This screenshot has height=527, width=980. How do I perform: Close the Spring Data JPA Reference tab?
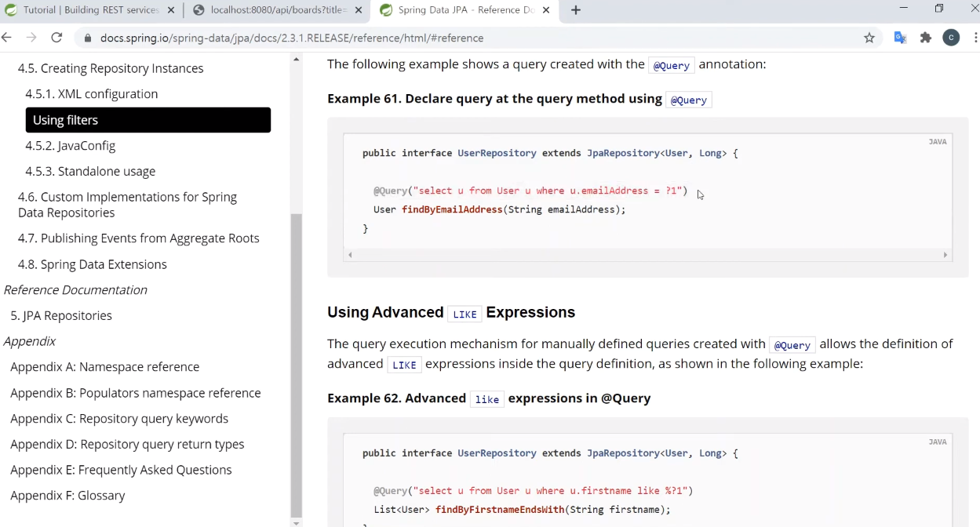[546, 10]
